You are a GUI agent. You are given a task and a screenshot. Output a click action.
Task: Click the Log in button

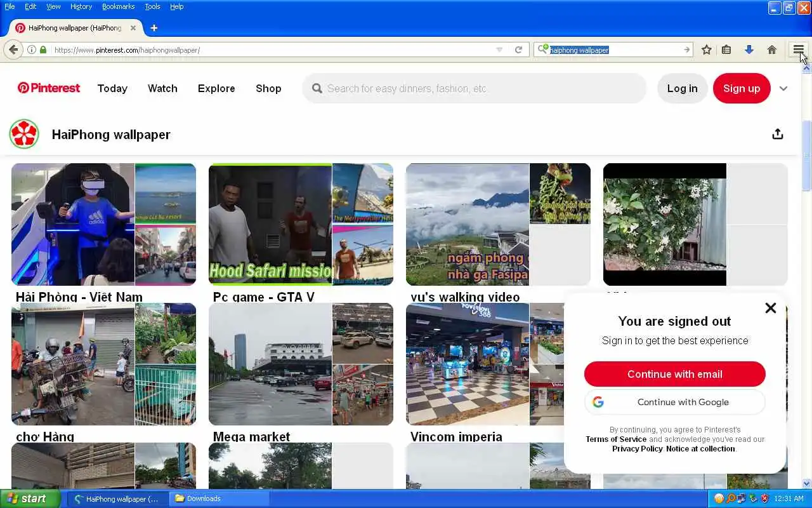(x=682, y=88)
